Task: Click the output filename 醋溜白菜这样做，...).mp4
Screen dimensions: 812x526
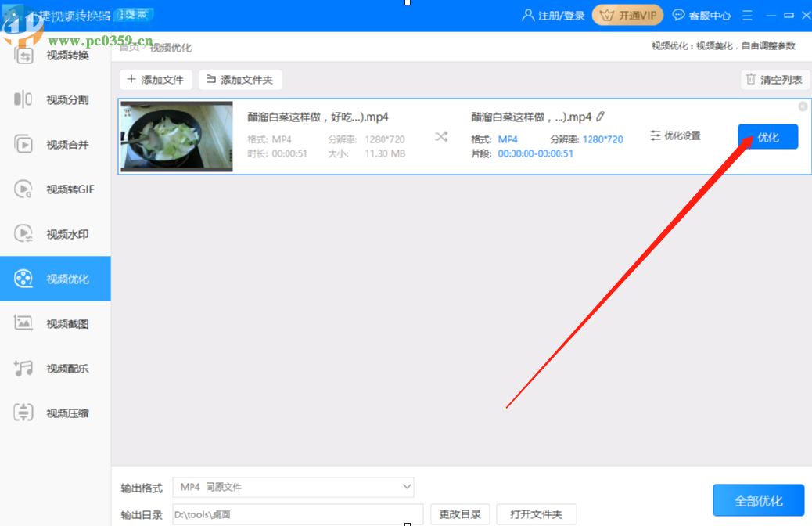Action: coord(531,117)
